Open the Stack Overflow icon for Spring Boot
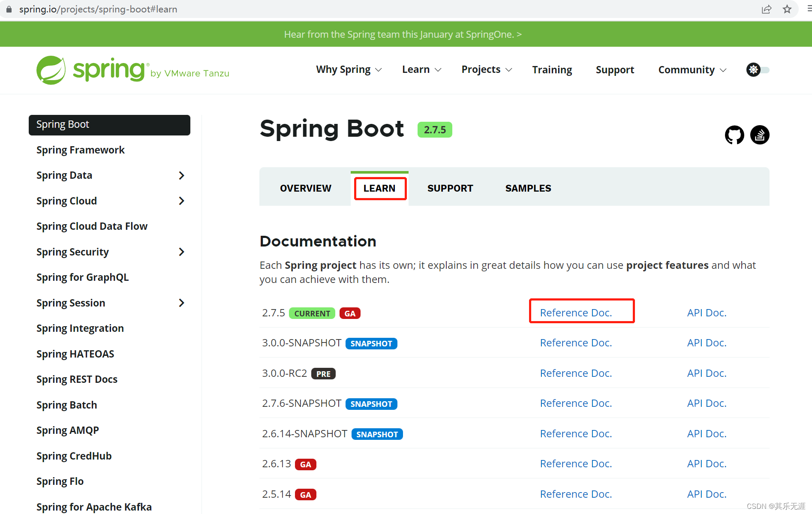Screen dimensions: 812x514 tap(760, 135)
